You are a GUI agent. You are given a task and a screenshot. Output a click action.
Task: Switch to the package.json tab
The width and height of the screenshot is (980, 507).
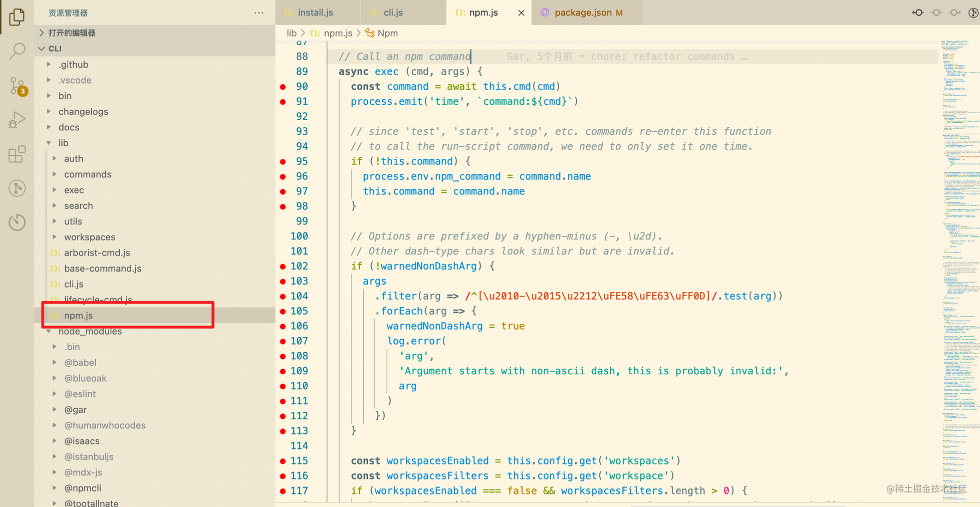pos(583,13)
